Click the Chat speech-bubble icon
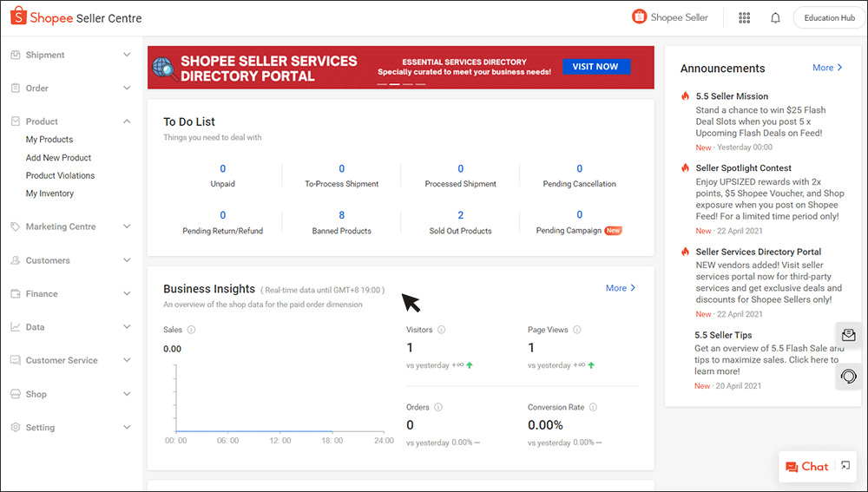Viewport: 868px width, 492px height. pos(792,467)
